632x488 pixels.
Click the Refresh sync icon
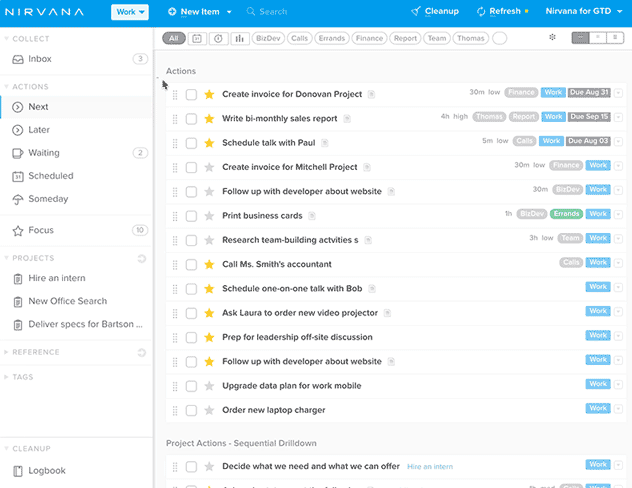[x=481, y=12]
